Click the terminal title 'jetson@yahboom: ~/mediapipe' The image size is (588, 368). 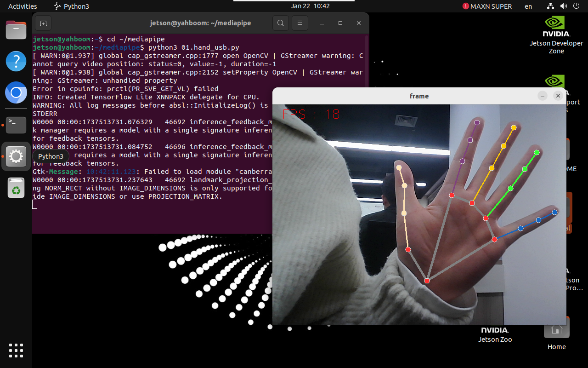200,23
